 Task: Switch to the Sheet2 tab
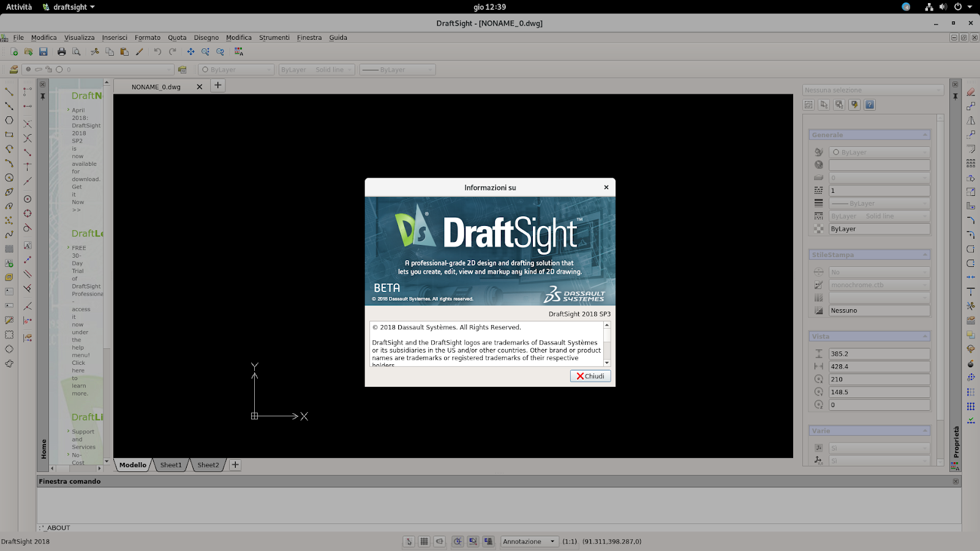tap(208, 465)
